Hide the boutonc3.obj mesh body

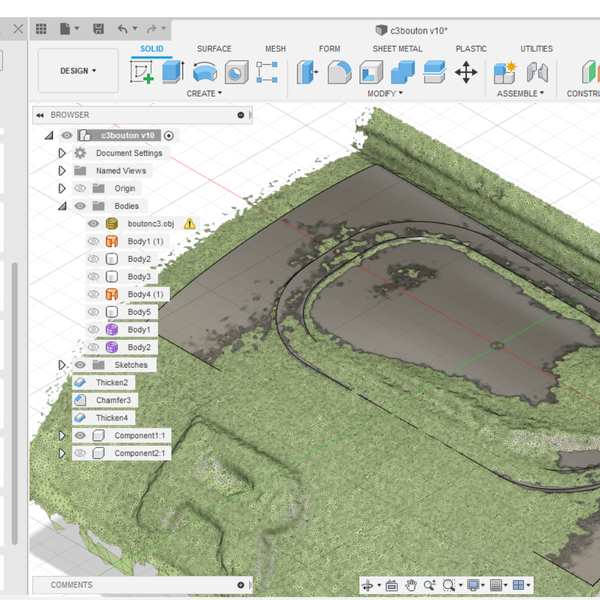click(94, 224)
